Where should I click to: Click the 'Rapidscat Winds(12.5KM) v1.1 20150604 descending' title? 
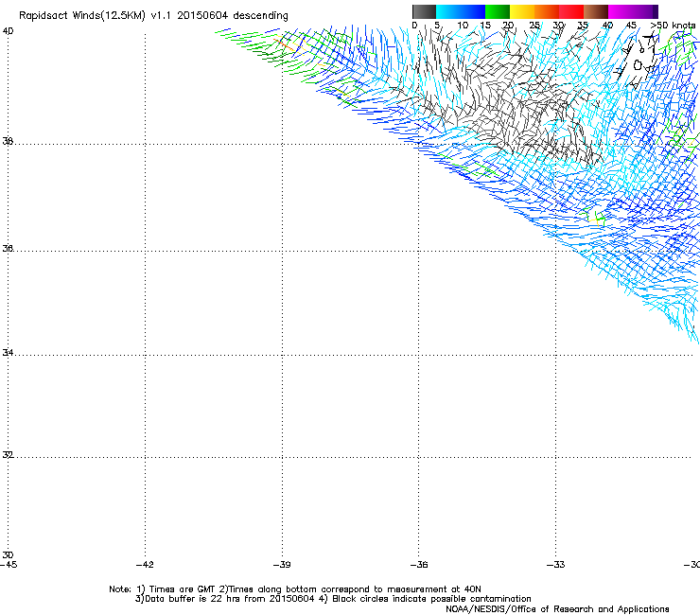point(153,16)
